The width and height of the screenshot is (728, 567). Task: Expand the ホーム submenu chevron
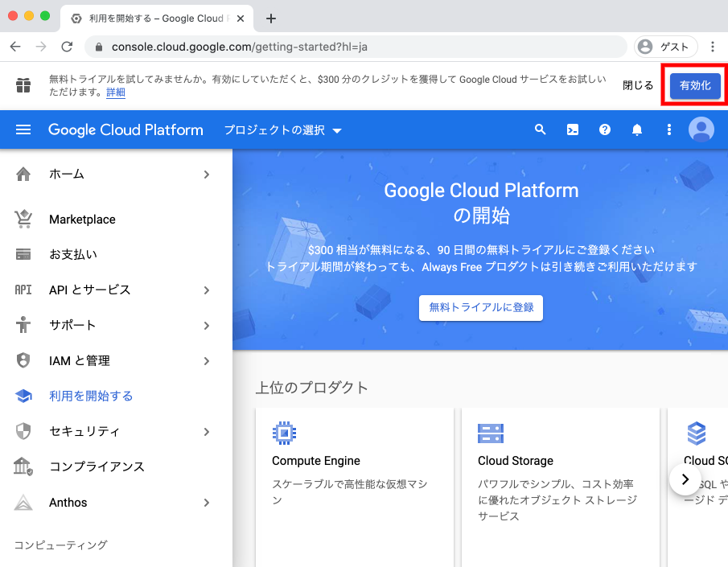[207, 175]
